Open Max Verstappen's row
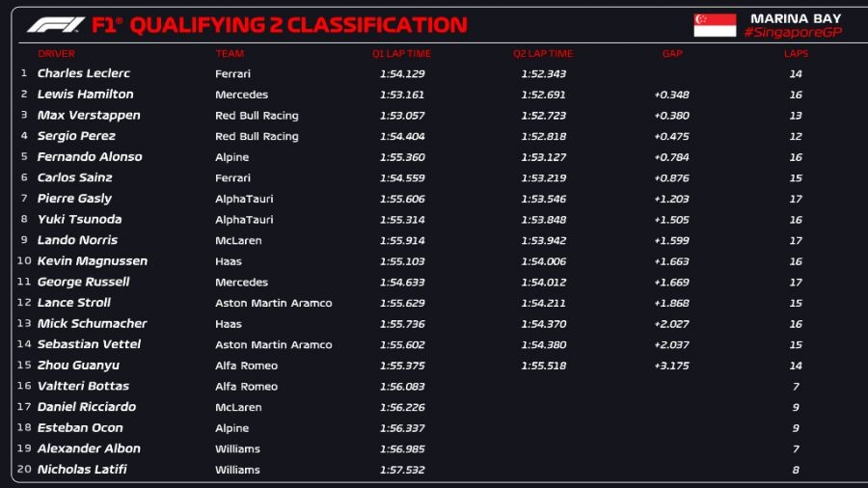The width and height of the screenshot is (868, 488). [89, 116]
